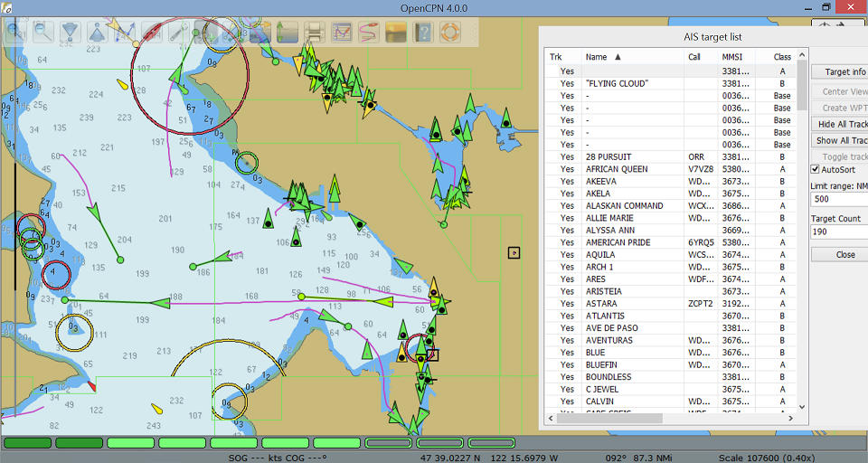Image resolution: width=868 pixels, height=463 pixels.
Task: Sort targets by MMSI column header
Action: pyautogui.click(x=732, y=57)
